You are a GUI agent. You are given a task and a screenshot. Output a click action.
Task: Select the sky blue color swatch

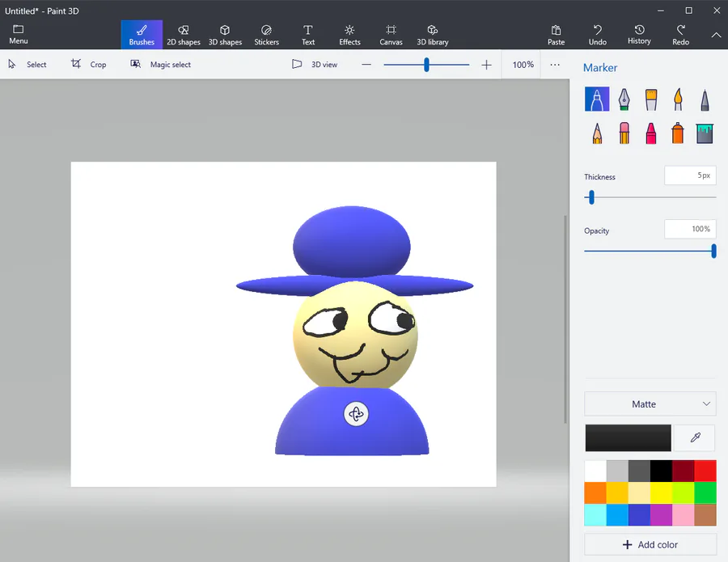point(617,514)
